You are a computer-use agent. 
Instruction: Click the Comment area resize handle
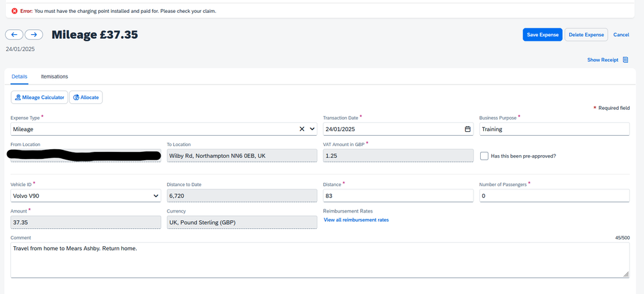pyautogui.click(x=626, y=274)
